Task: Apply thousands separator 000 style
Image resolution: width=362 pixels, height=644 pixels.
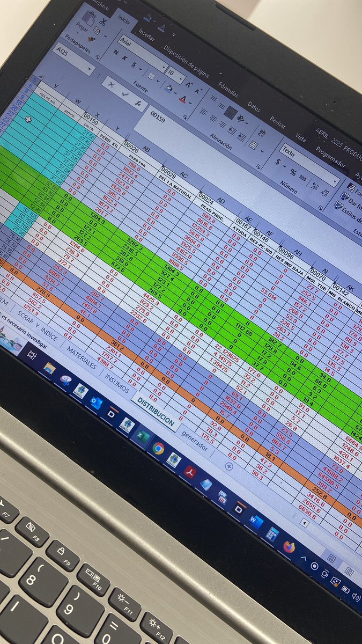Action: 303,179
